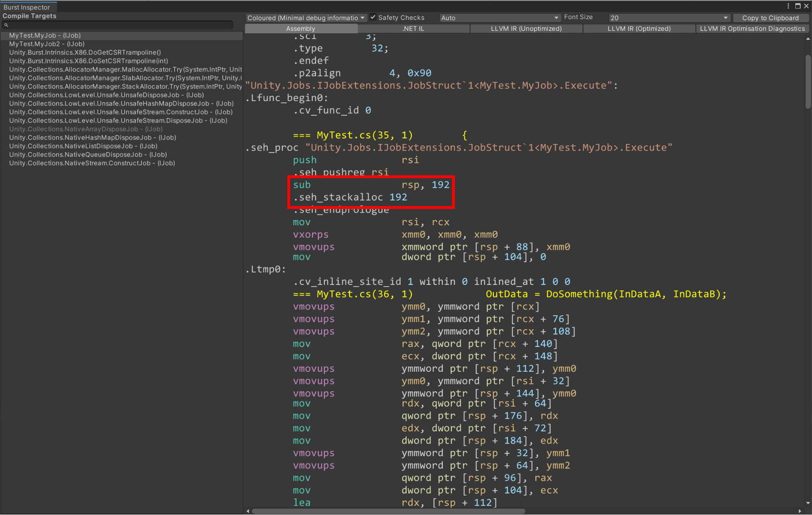Click the search magnifier icon in Compile Targets

[x=6, y=25]
